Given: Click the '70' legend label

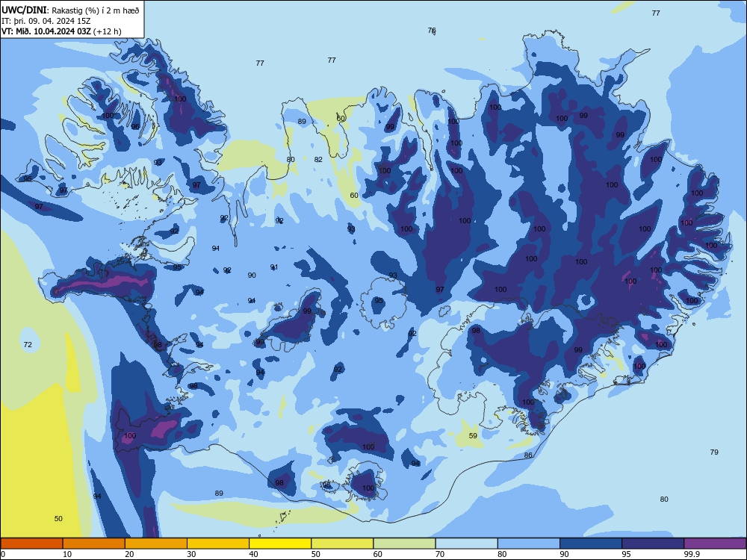Looking at the screenshot, I should pos(440,554).
